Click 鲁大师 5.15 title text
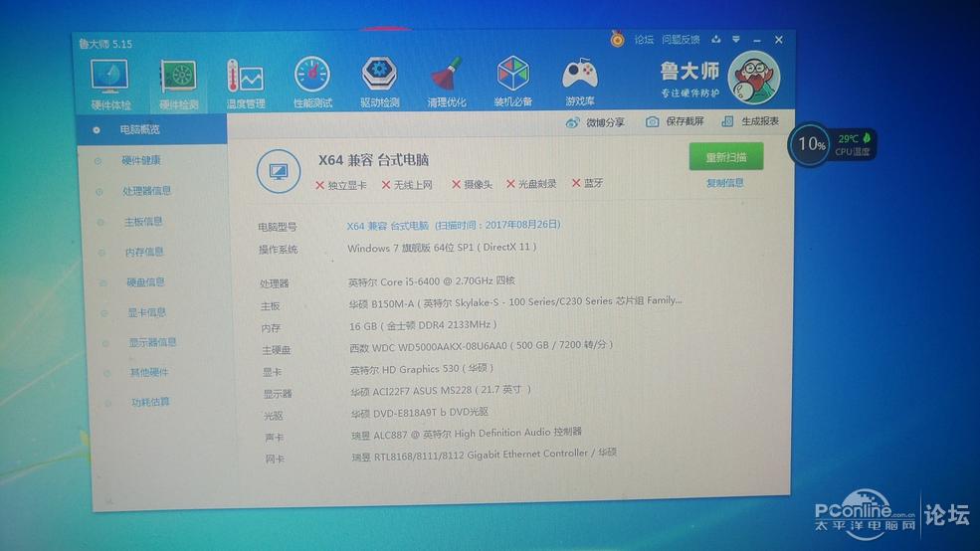Viewport: 980px width, 551px height. tap(105, 44)
